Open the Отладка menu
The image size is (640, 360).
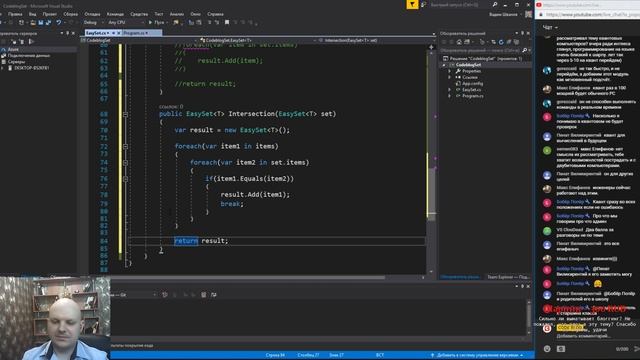[92, 14]
